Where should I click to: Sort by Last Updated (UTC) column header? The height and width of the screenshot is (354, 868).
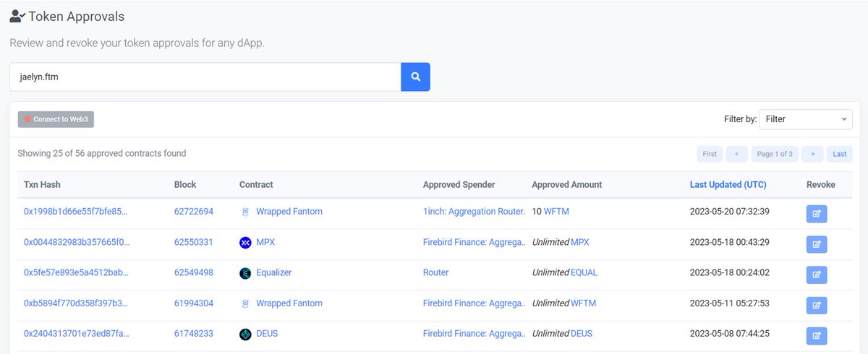(728, 185)
